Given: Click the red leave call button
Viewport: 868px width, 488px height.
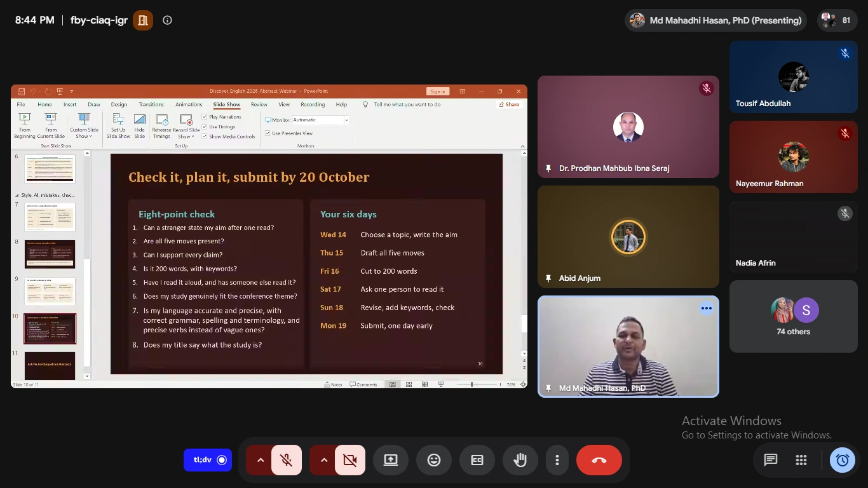Looking at the screenshot, I should tap(599, 460).
